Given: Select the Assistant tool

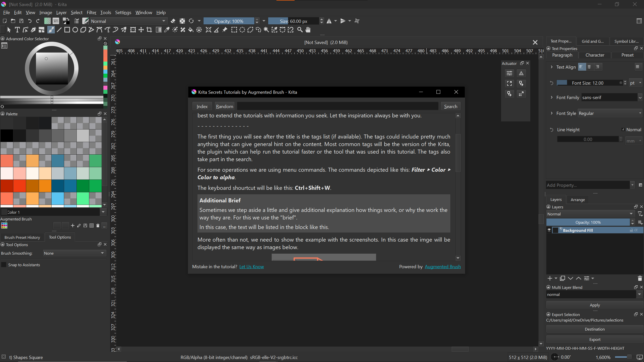Looking at the screenshot, I should coord(208,30).
